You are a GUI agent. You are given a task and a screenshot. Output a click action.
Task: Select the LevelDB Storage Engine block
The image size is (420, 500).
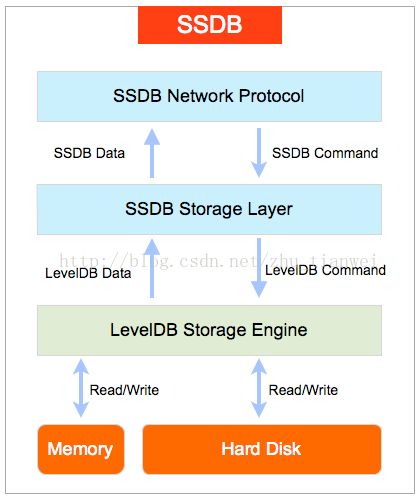[209, 330]
